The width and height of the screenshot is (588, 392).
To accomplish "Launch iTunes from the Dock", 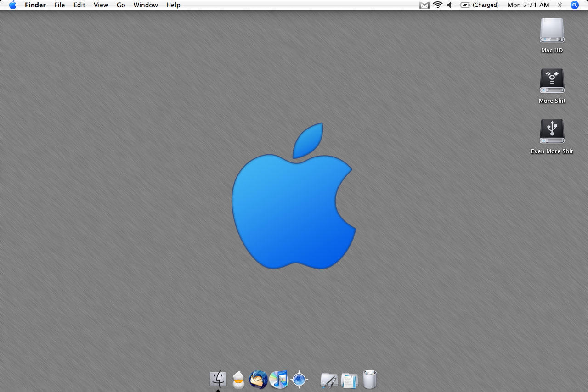I will point(279,380).
